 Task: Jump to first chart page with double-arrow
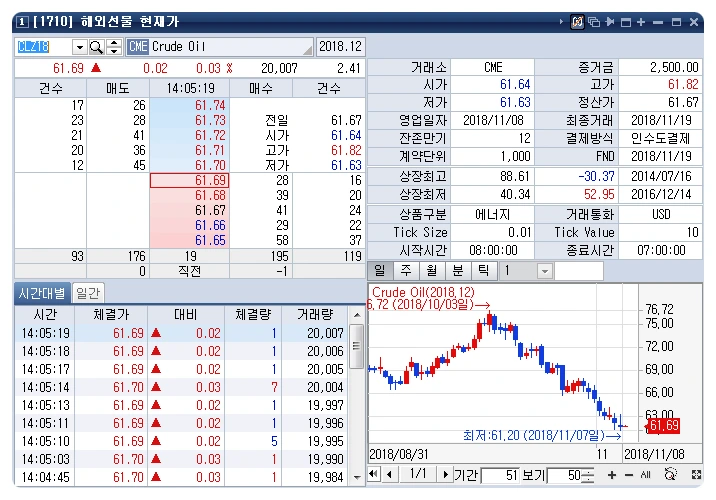pyautogui.click(x=374, y=474)
